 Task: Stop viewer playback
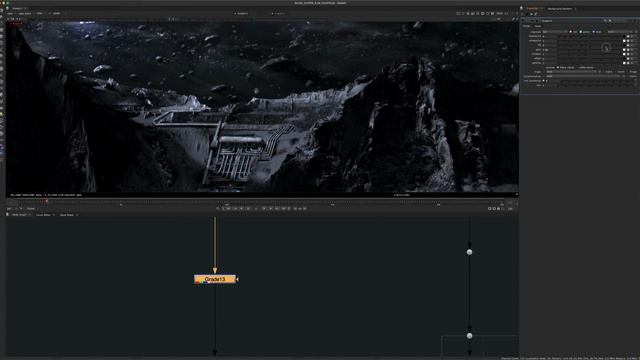pyautogui.click(x=256, y=208)
